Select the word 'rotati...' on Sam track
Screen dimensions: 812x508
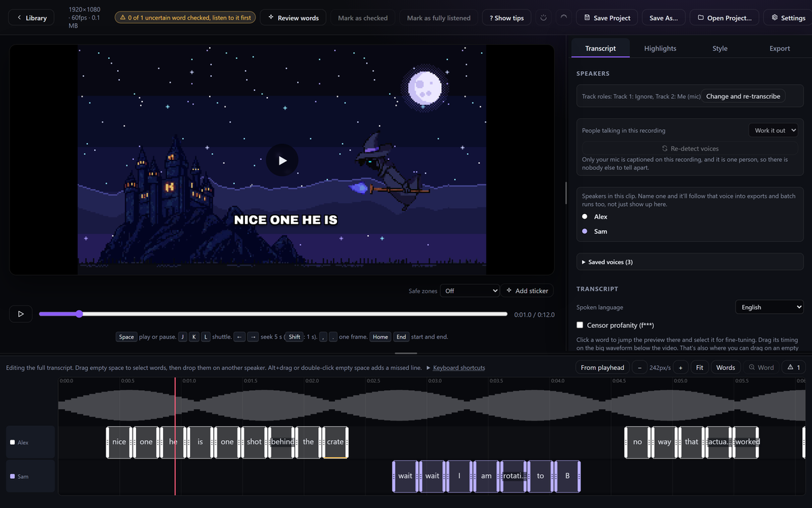pyautogui.click(x=514, y=477)
